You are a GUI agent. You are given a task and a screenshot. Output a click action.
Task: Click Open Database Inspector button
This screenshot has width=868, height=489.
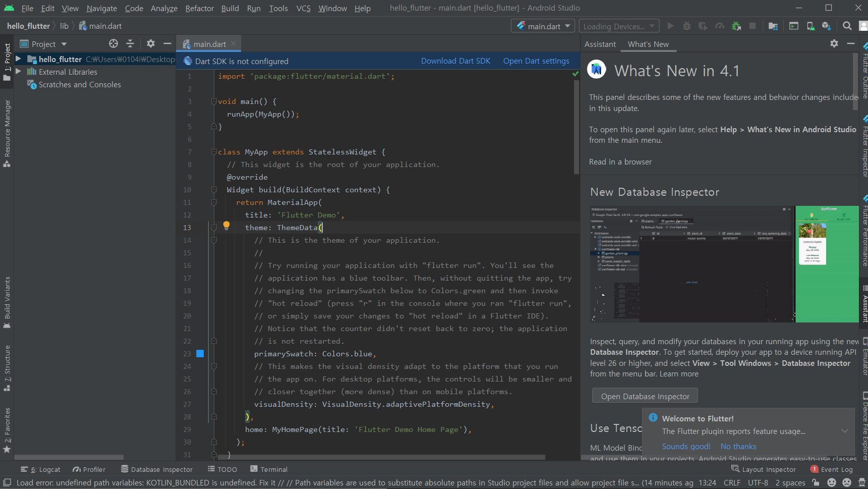coord(645,396)
